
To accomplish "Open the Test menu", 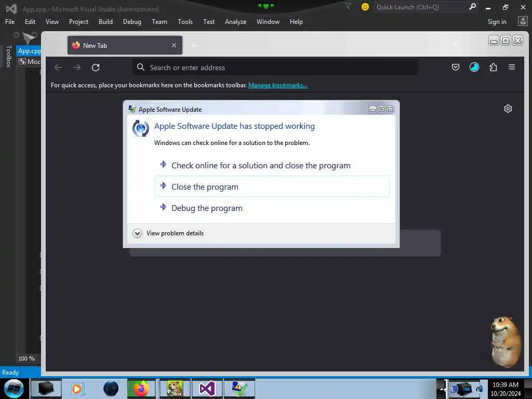I will pyautogui.click(x=209, y=22).
